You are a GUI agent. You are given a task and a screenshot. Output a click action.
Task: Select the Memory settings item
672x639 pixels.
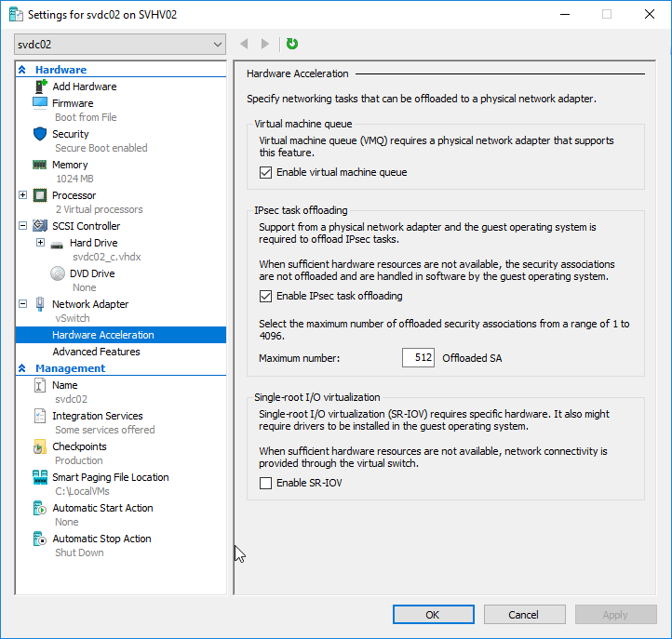(70, 165)
